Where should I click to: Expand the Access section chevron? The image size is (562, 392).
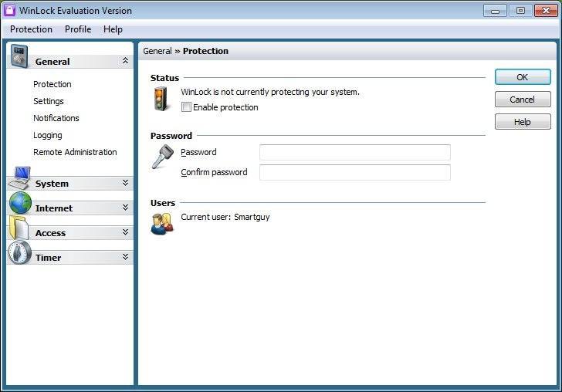click(x=125, y=232)
